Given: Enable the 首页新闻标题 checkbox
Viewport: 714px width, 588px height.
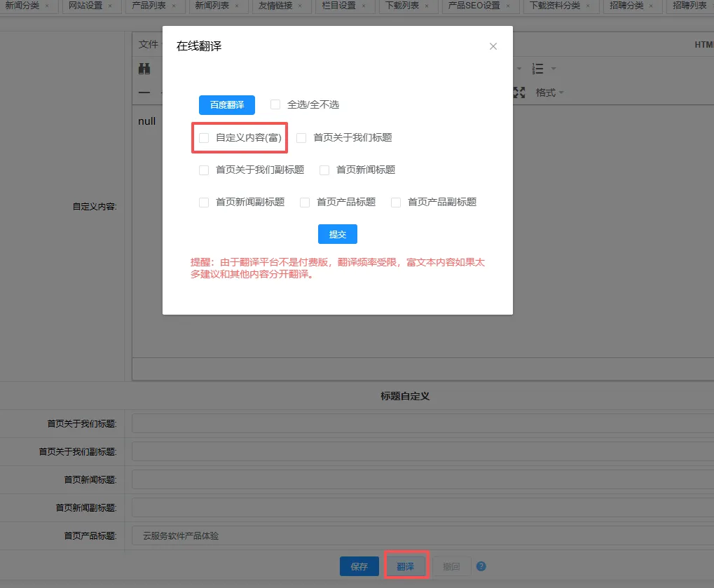Looking at the screenshot, I should (x=324, y=170).
